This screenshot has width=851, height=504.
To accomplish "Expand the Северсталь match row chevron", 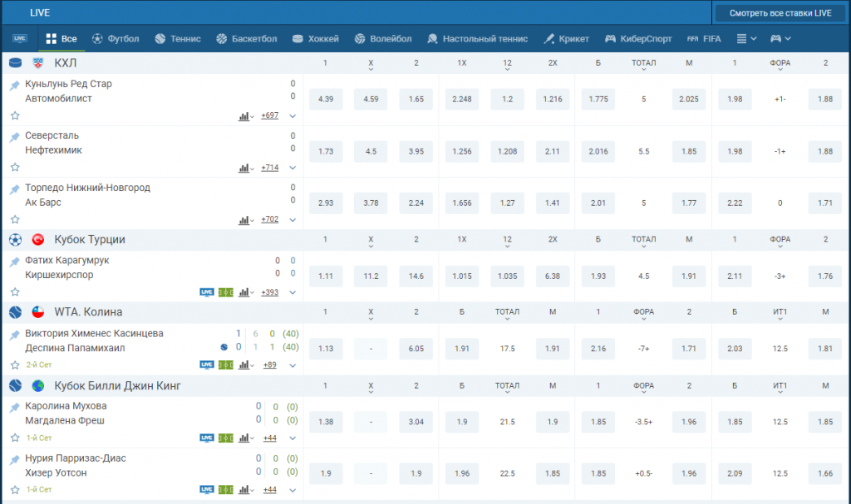I will click(293, 168).
